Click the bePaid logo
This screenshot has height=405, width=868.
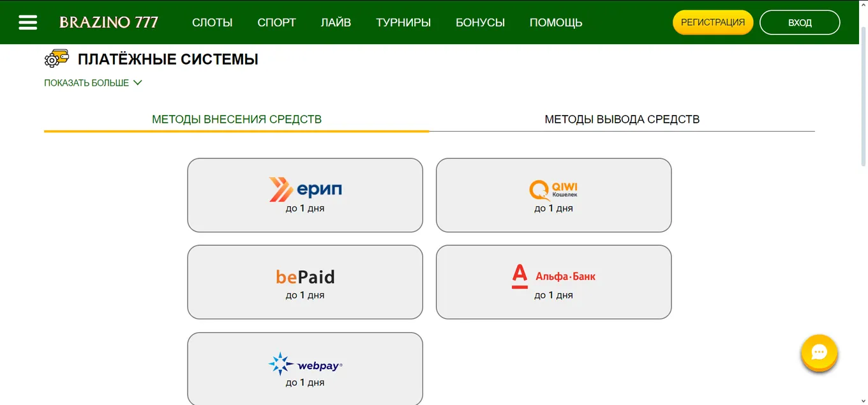(305, 277)
